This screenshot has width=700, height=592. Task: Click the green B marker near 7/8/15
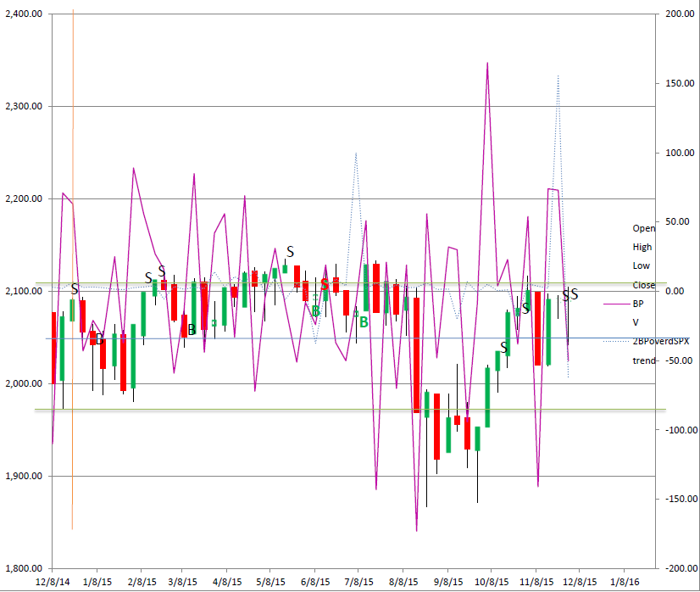363,321
